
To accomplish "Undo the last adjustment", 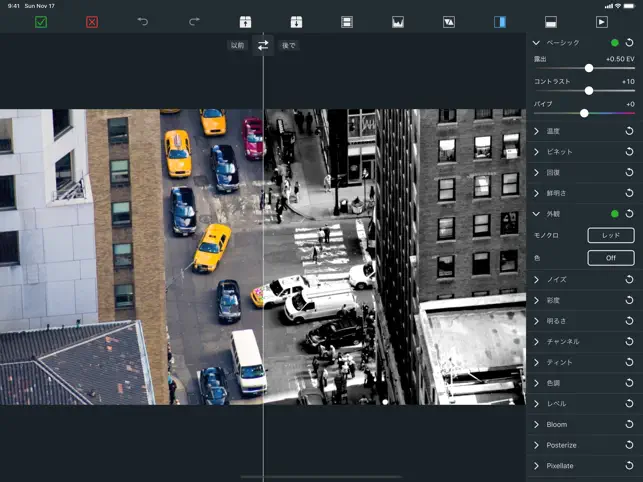I will tap(143, 21).
